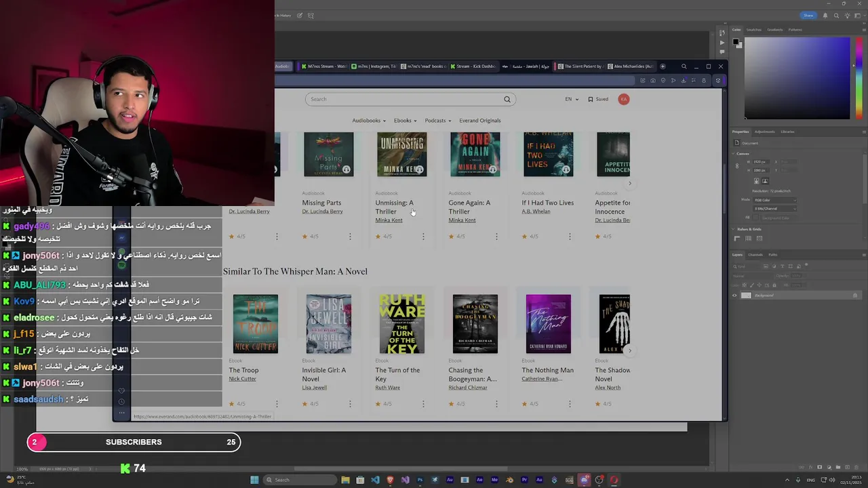Viewport: 868px width, 488px height.
Task: Click the browser downloads icon
Action: (683, 81)
